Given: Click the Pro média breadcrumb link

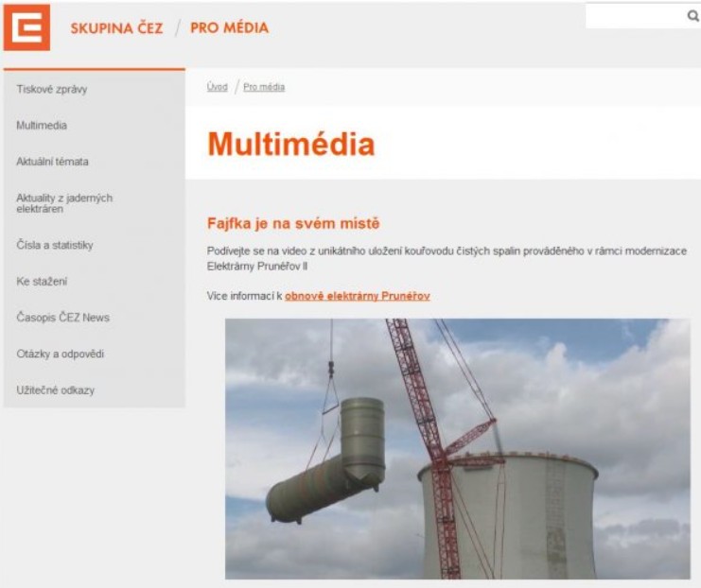Looking at the screenshot, I should coord(264,87).
